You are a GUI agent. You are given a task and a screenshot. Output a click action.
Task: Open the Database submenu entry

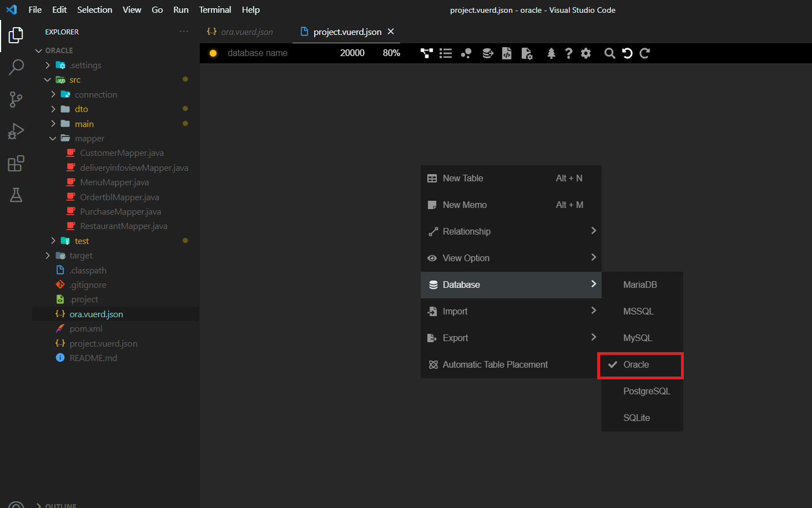(x=511, y=285)
